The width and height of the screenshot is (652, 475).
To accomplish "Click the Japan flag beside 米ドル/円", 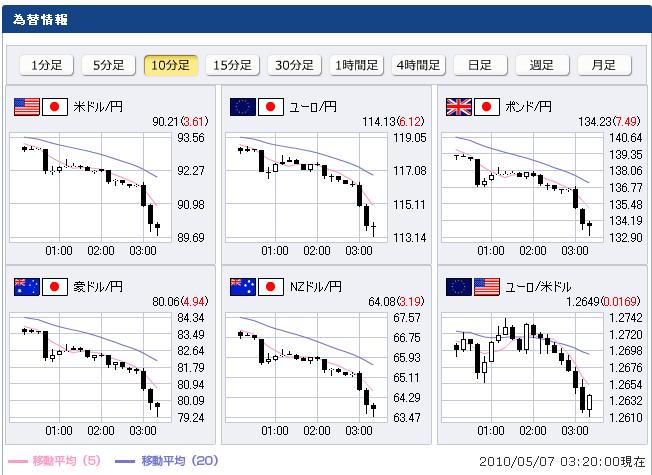I will pos(54,106).
